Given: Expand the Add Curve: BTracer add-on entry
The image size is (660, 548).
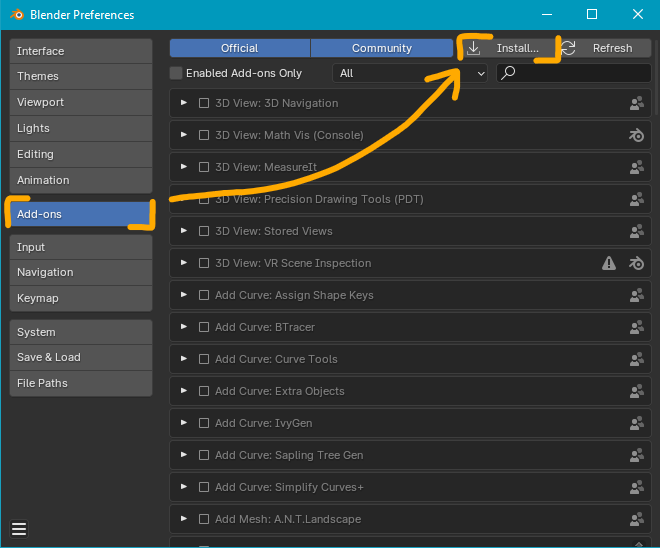Looking at the screenshot, I should 184,327.
